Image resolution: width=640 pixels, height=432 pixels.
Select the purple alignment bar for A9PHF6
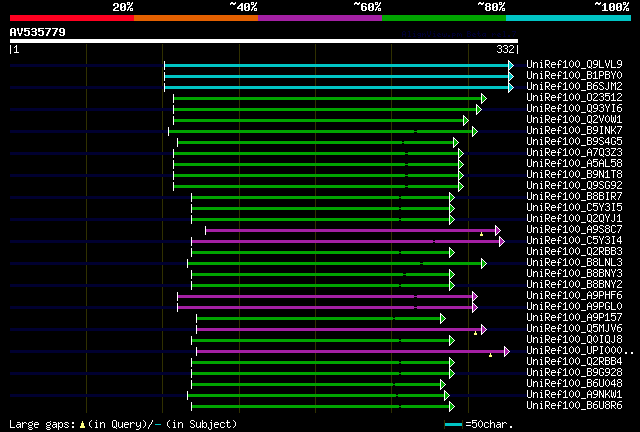(x=325, y=297)
